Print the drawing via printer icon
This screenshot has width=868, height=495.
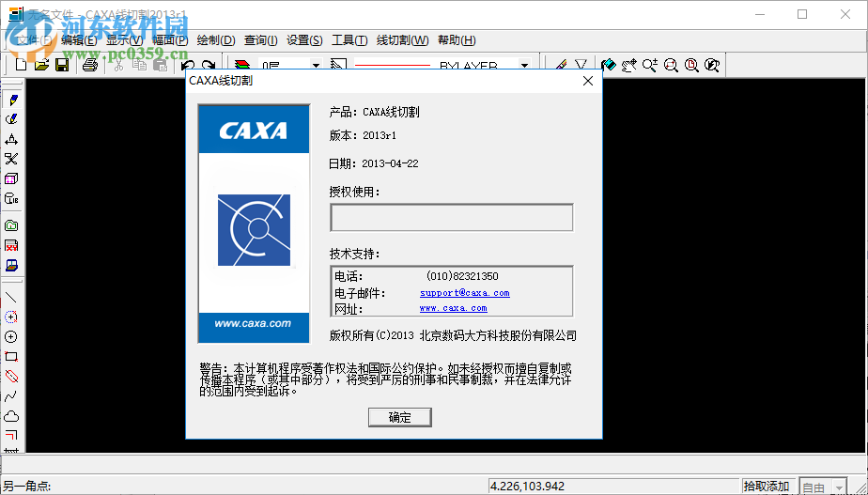89,65
